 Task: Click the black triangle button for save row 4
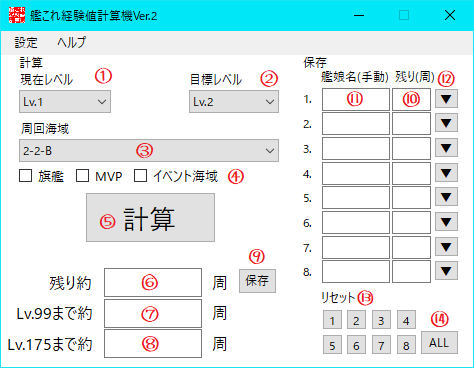point(446,173)
